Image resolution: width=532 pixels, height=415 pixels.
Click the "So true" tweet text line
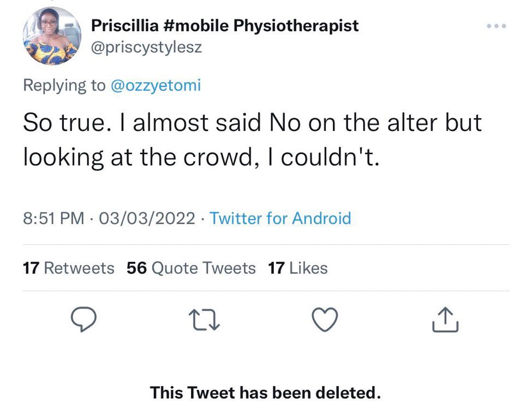252,122
